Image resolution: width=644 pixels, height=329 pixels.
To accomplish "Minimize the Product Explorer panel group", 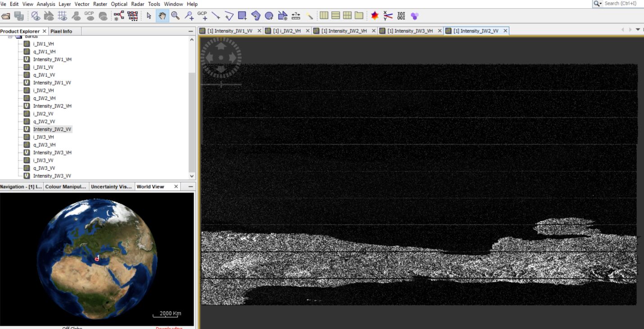I will (190, 31).
